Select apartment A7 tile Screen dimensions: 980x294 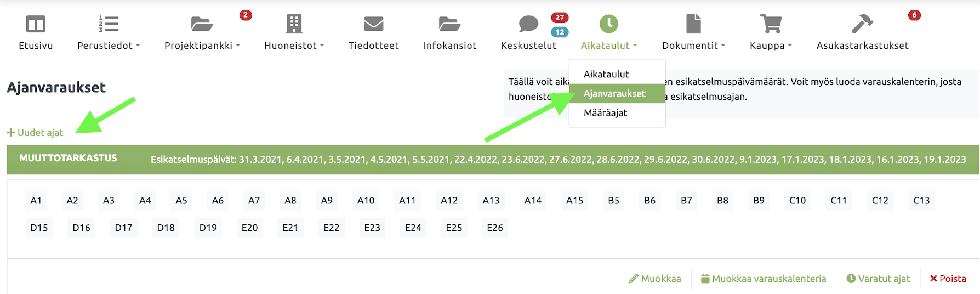coord(254,201)
